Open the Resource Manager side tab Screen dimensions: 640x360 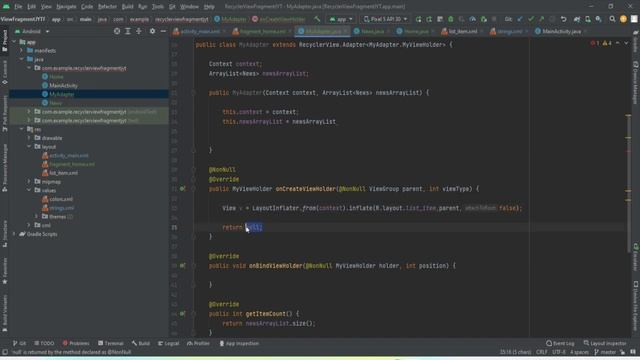click(4, 167)
